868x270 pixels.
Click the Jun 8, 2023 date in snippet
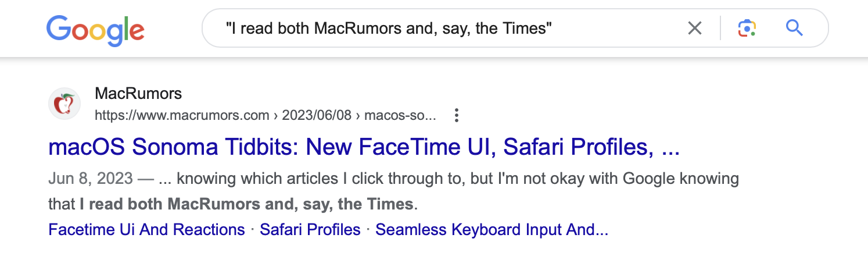pos(91,178)
